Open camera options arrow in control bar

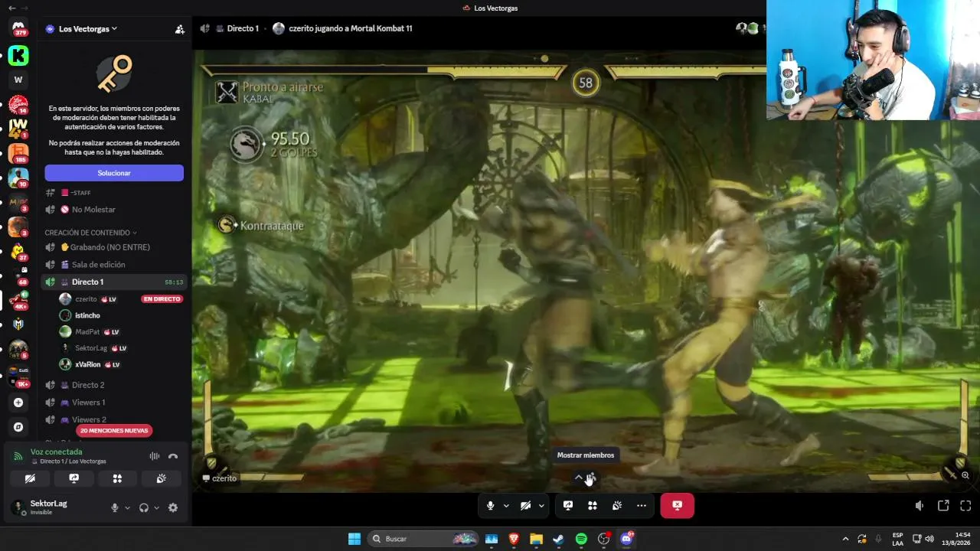click(541, 506)
